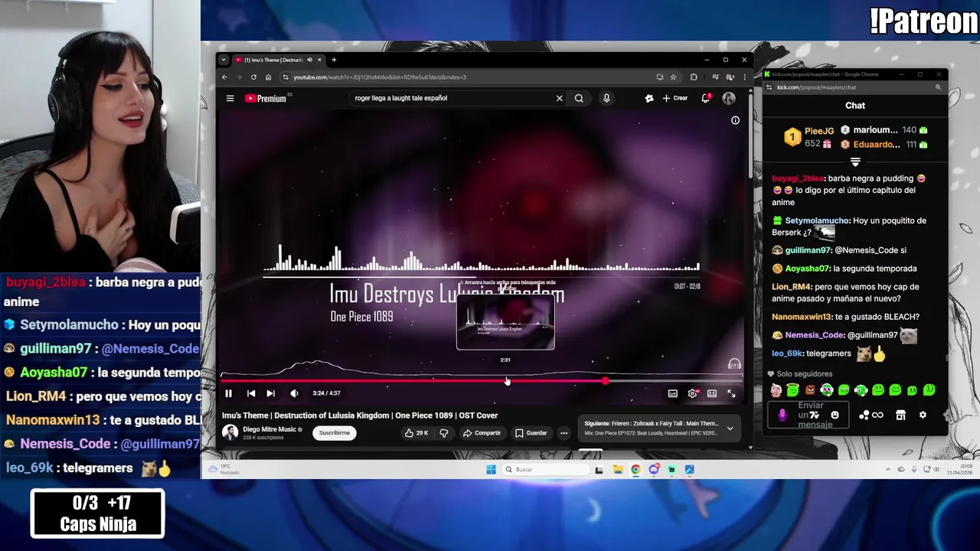Save video with Guardar button
The height and width of the screenshot is (551, 980).
pos(531,433)
